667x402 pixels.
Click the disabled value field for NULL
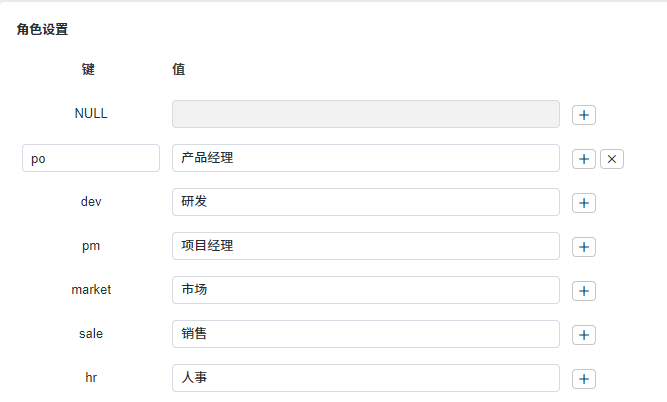point(365,114)
